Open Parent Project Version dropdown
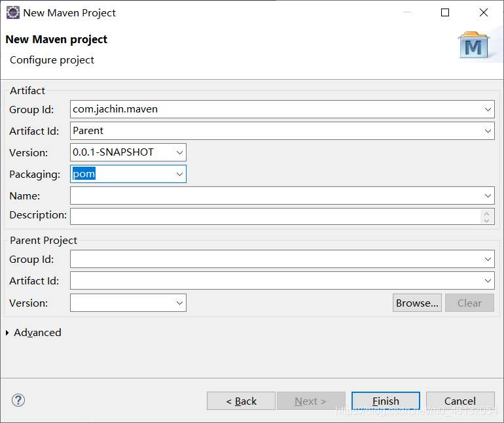This screenshot has height=423, width=504. pos(180,303)
